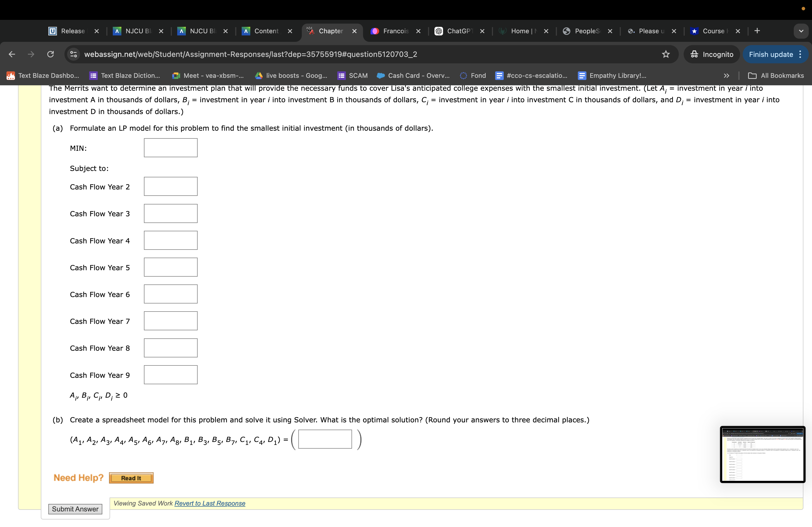Expand the tab search dropdown
The height and width of the screenshot is (527, 812).
pos(801,31)
